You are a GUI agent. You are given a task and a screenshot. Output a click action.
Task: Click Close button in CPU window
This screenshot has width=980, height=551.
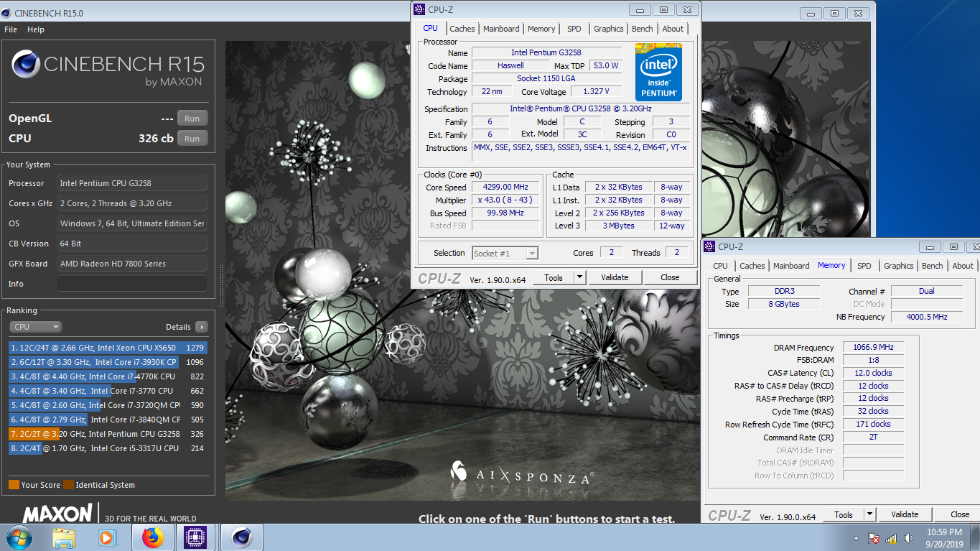(x=670, y=277)
